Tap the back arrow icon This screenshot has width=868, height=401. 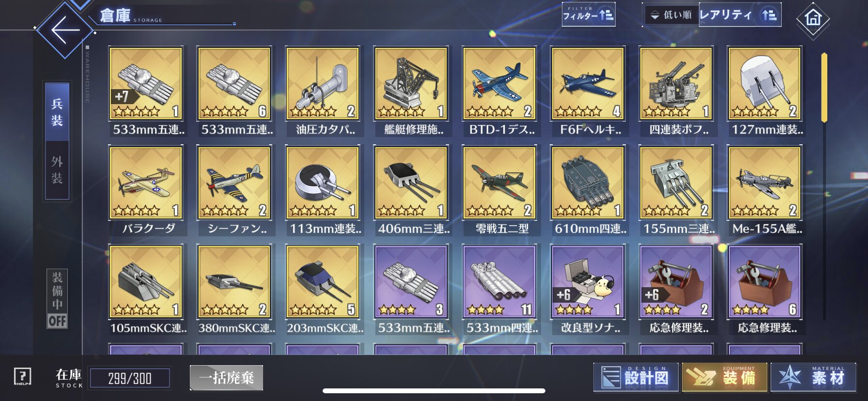coord(65,30)
